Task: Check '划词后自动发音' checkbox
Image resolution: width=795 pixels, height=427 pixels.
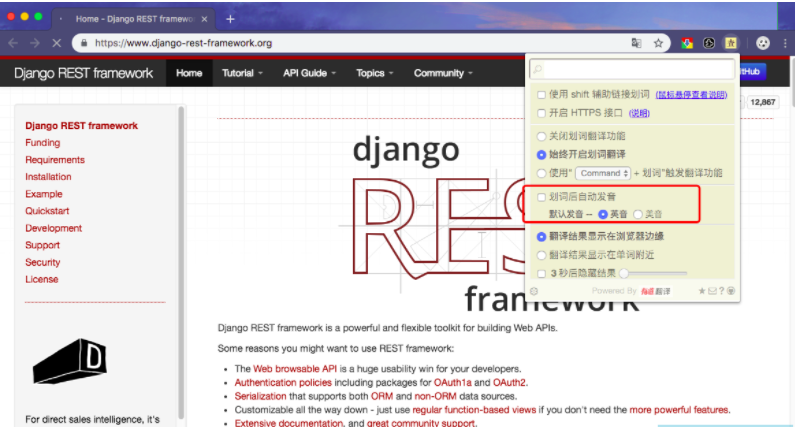Action: coord(541,197)
